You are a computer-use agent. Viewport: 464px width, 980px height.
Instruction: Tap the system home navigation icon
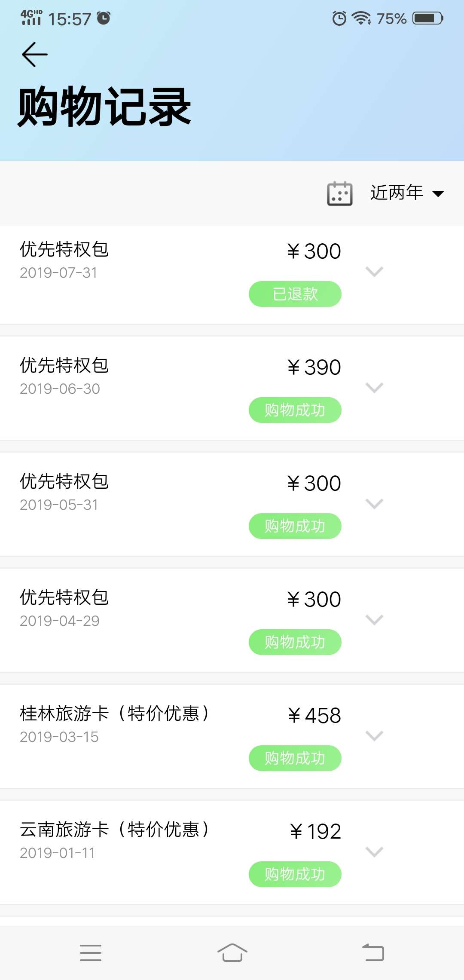pos(232,952)
